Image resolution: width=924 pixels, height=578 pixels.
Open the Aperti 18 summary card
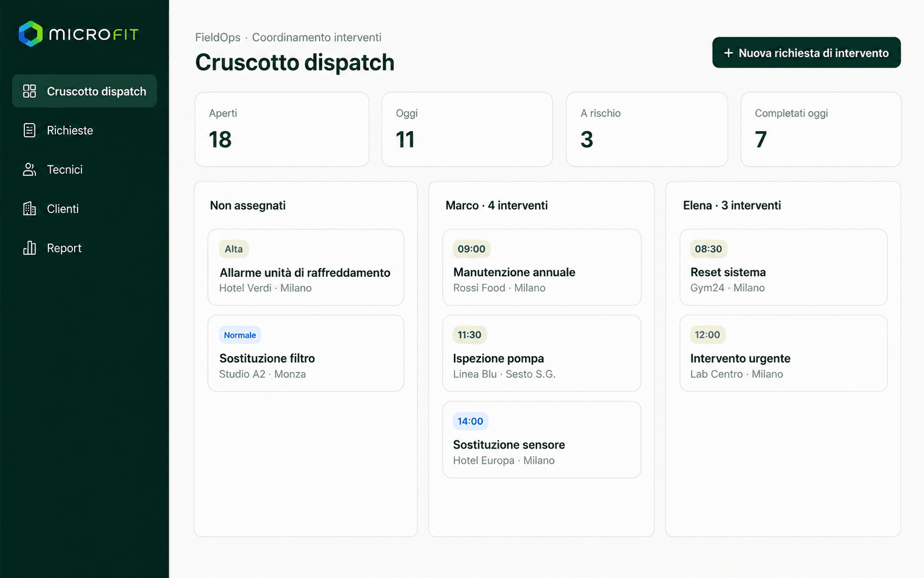tap(282, 129)
